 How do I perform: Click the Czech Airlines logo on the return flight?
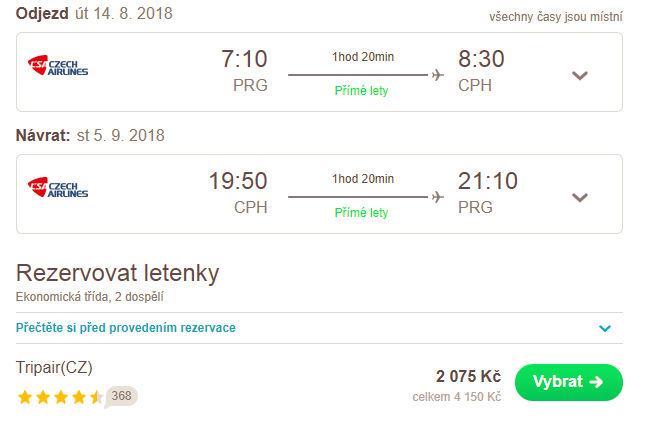tap(58, 187)
